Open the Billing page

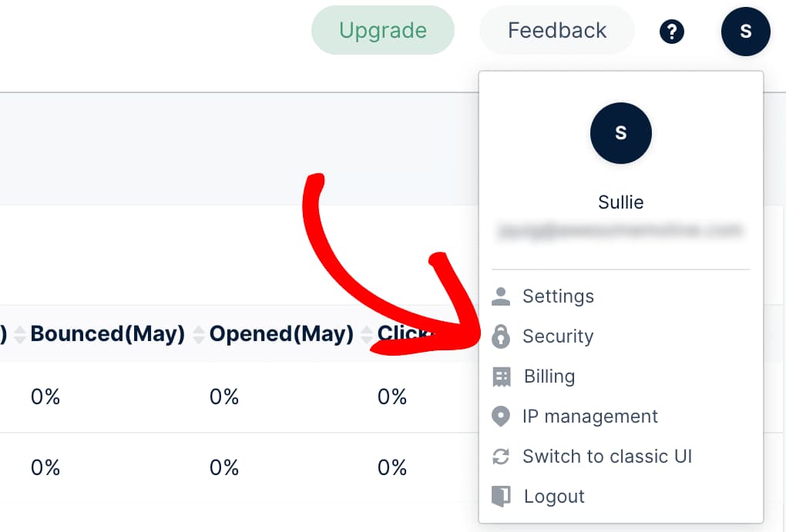pyautogui.click(x=549, y=376)
